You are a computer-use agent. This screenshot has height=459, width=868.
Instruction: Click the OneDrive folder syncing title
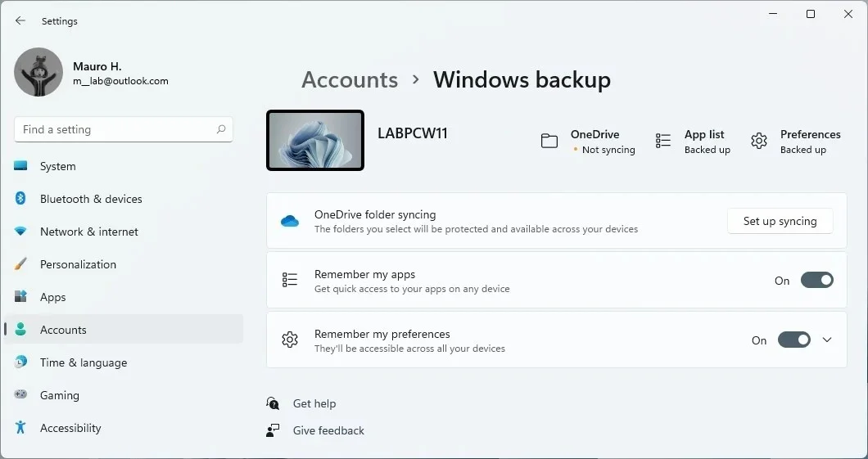pos(375,214)
